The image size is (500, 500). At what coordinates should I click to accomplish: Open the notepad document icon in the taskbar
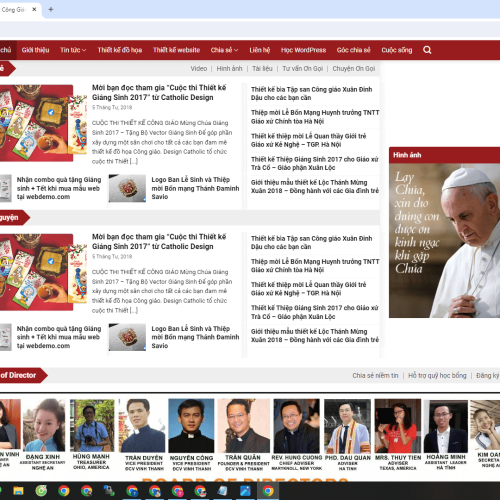pyautogui.click(x=223, y=491)
